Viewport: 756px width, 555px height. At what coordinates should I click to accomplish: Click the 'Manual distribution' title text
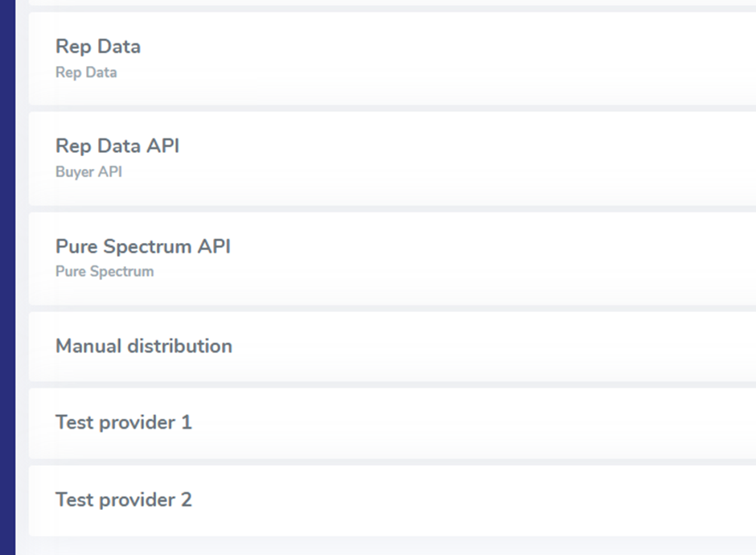[x=144, y=347]
